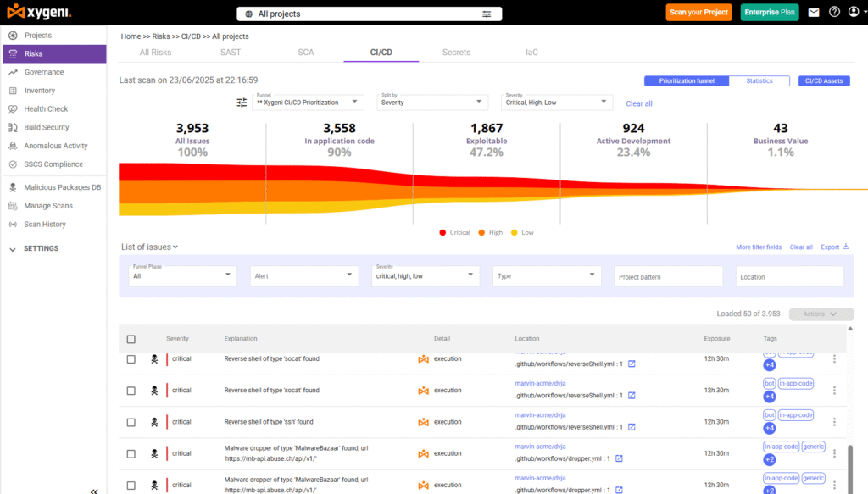Image resolution: width=868 pixels, height=494 pixels.
Task: Collapse sidebar with double chevron icon
Action: click(94, 491)
